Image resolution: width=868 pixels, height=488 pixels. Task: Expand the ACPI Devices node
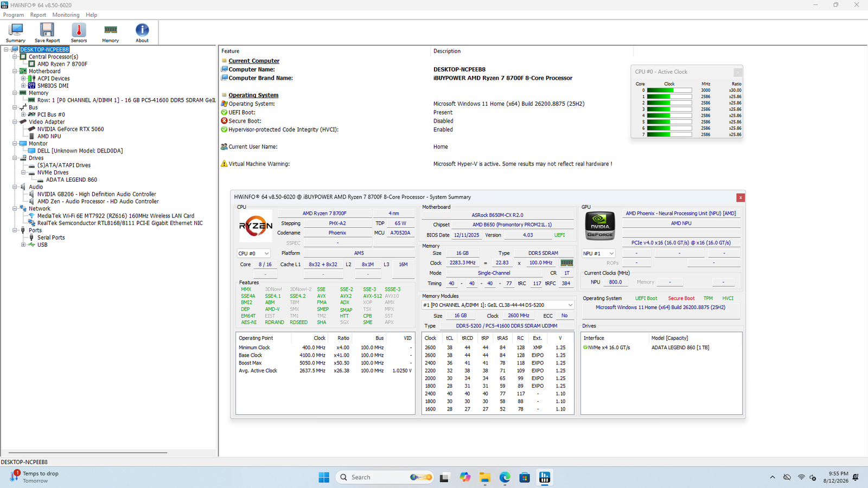tap(23, 79)
